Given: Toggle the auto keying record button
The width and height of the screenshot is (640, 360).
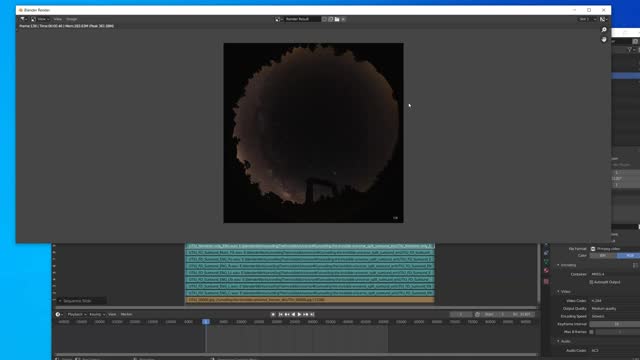Looking at the screenshot, I should pos(273,314).
